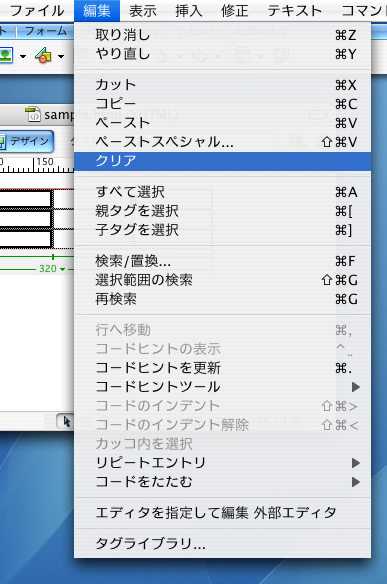This screenshot has width=387, height=584.
Task: Open the 挿入 menu
Action: pos(188,10)
